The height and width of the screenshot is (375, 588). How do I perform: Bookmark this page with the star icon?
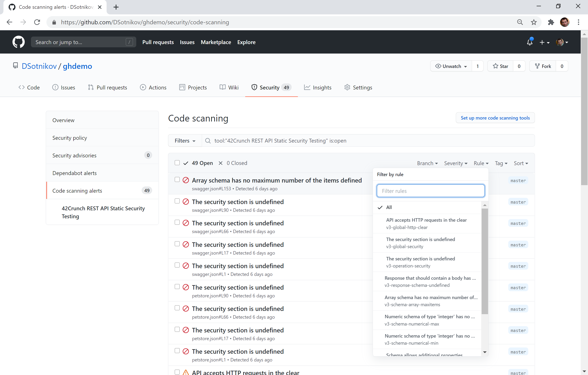click(x=534, y=22)
